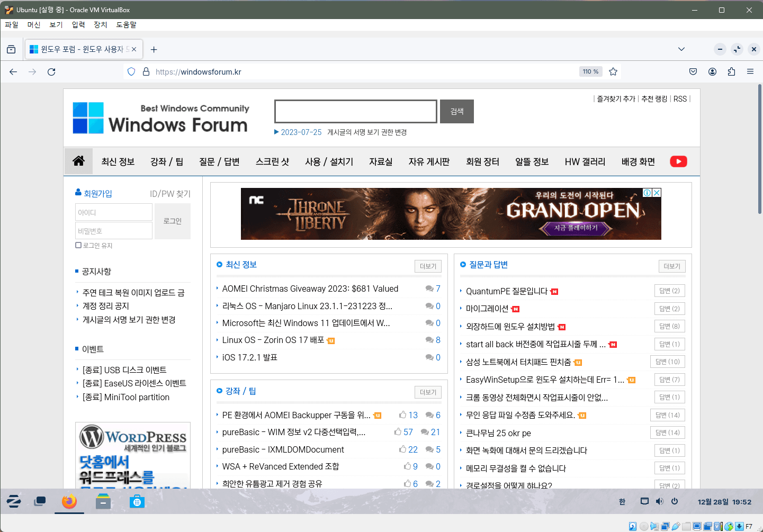The image size is (763, 532).
Task: Click the browser forward arrow
Action: pos(32,72)
